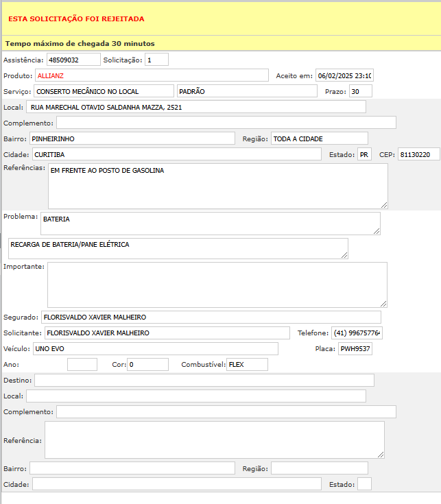Click the Referências text area
Image resolution: width=441 pixels, height=504 pixels.
point(217,186)
